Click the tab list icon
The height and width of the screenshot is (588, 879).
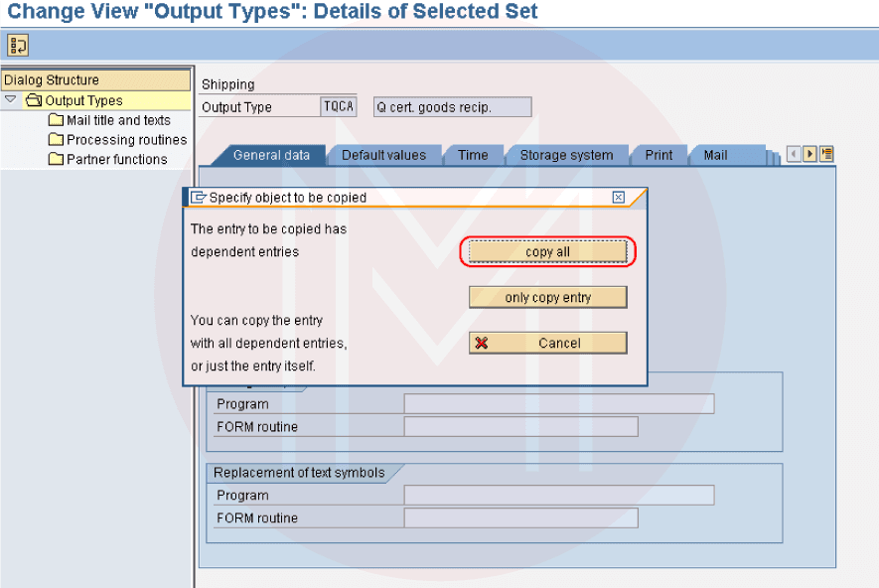(x=826, y=154)
